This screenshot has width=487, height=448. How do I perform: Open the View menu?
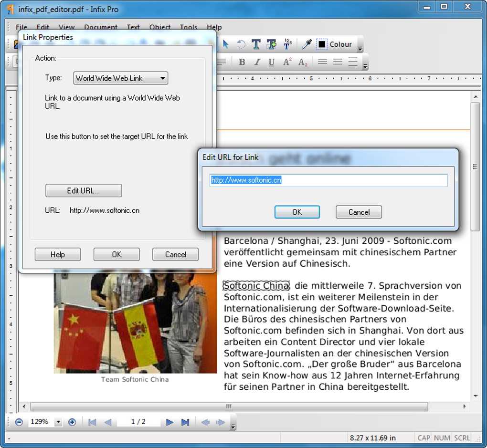[66, 27]
